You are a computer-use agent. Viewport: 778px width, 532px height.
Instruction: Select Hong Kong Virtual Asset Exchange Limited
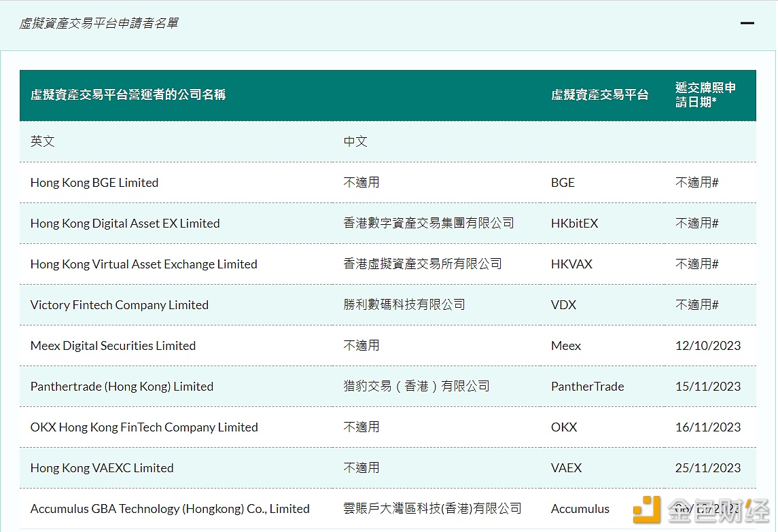[144, 264]
